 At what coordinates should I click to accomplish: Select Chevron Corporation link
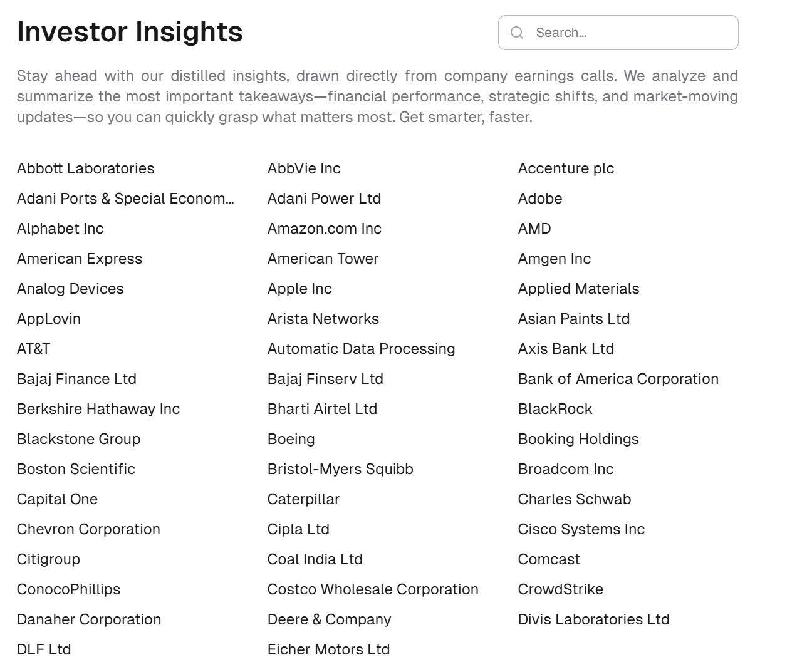click(x=88, y=529)
